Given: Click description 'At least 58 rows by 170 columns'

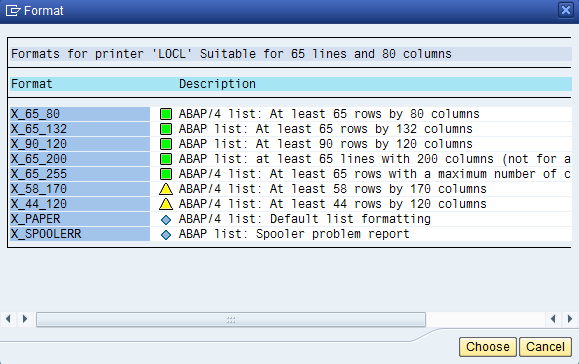Looking at the screenshot, I should coord(378,189).
